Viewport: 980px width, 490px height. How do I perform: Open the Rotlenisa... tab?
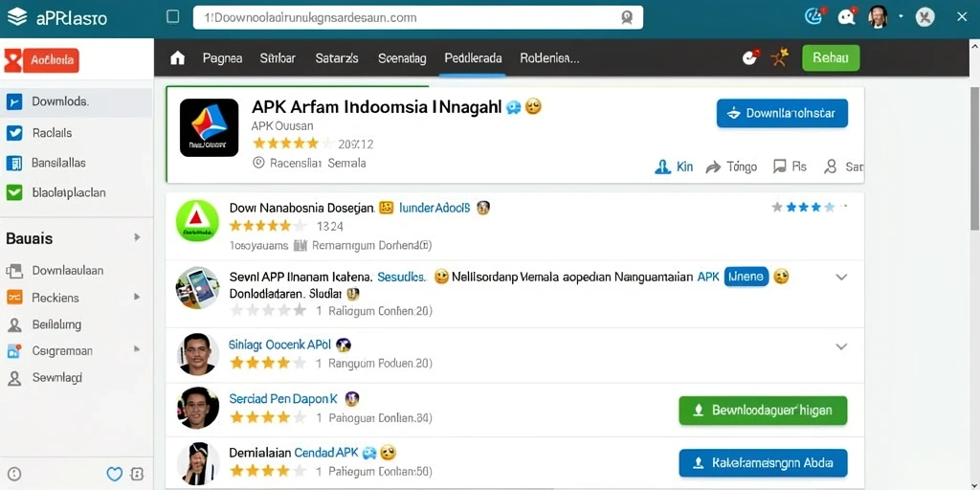click(x=549, y=58)
